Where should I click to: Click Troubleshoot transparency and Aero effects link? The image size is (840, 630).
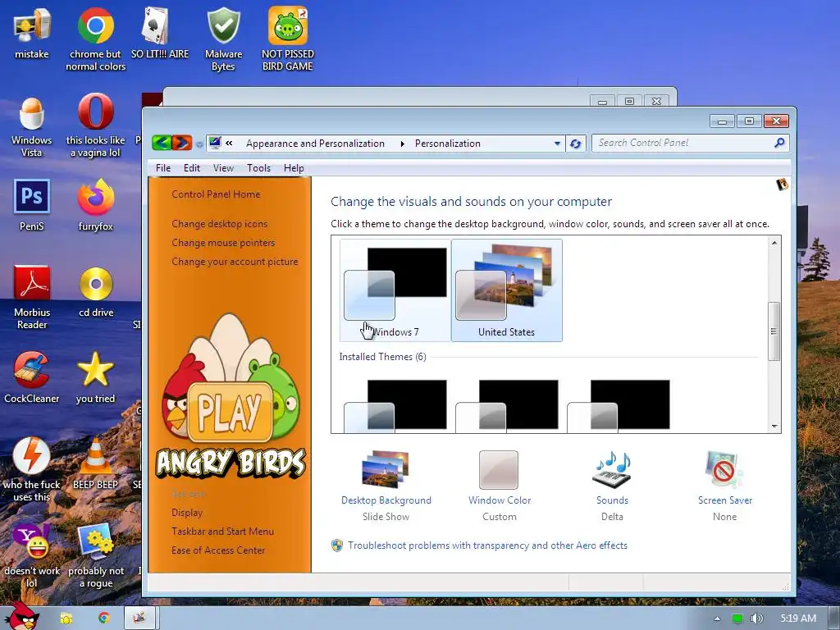(487, 546)
